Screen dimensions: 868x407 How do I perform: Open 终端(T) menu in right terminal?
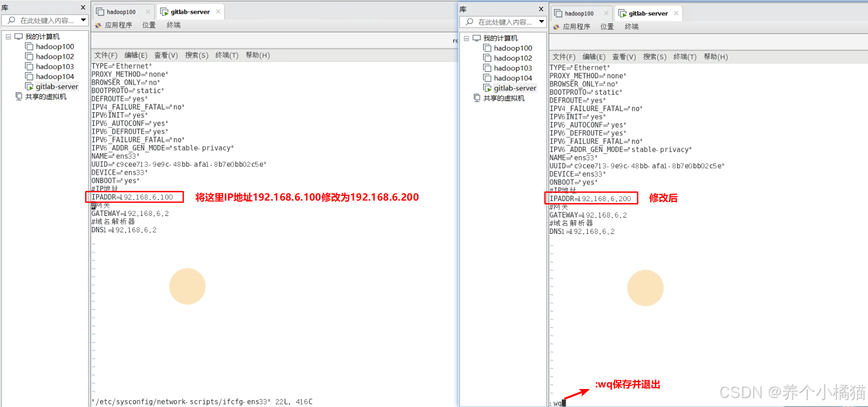coord(685,57)
